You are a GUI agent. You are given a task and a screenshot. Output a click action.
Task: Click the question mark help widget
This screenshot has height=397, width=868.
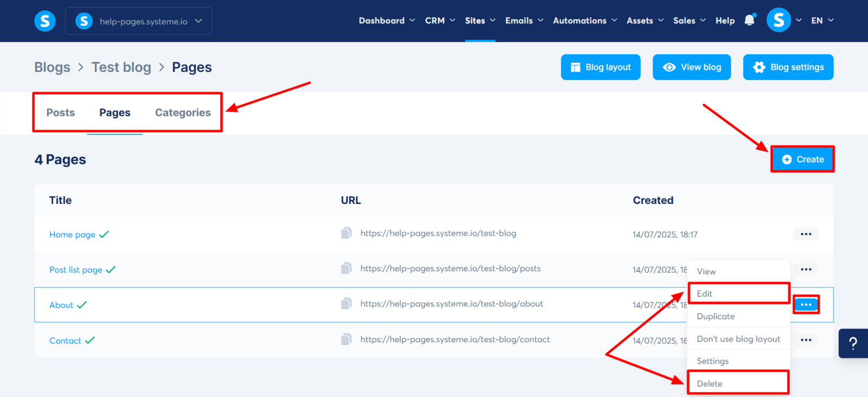853,343
